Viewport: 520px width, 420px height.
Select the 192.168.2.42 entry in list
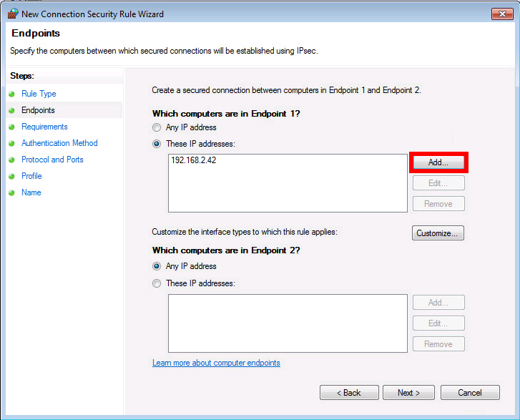[x=194, y=160]
